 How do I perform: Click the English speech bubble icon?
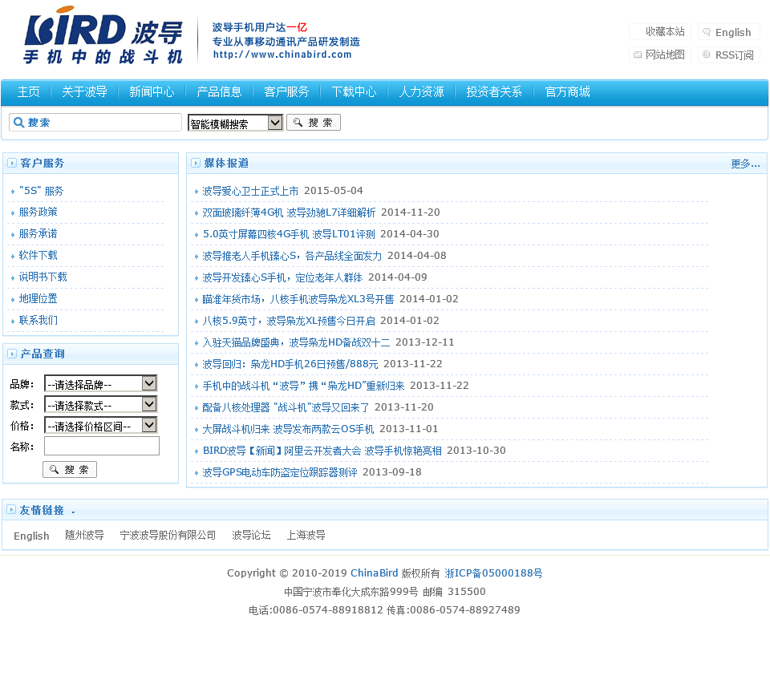[x=707, y=32]
